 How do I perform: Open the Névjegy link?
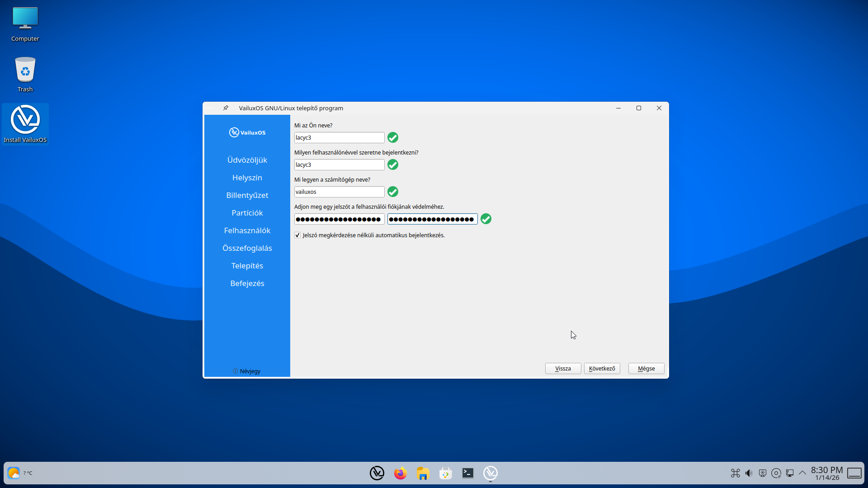point(247,371)
